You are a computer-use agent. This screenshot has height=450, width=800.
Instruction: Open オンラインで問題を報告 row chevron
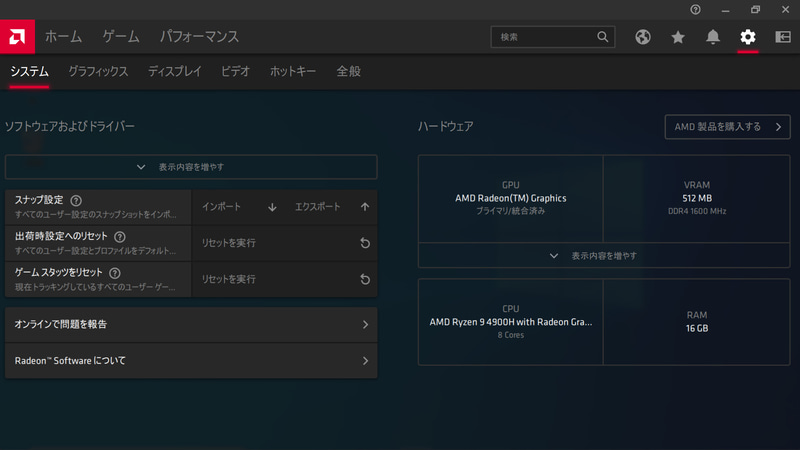365,324
